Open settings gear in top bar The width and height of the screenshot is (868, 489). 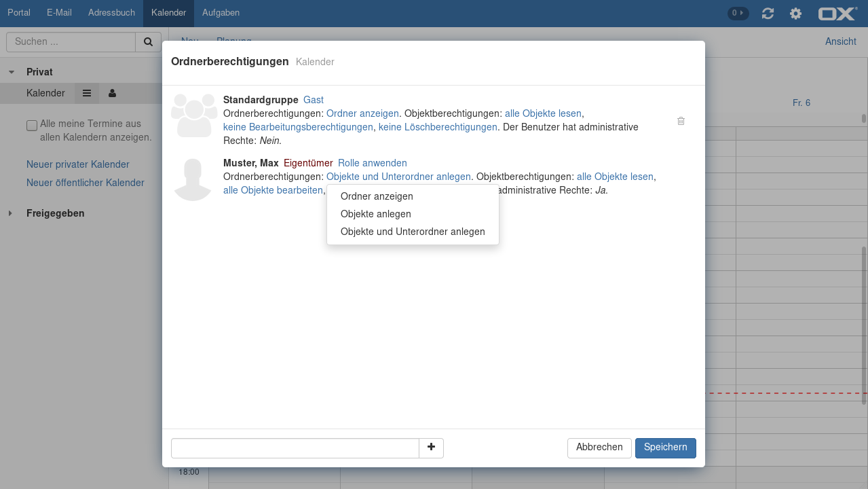(795, 14)
